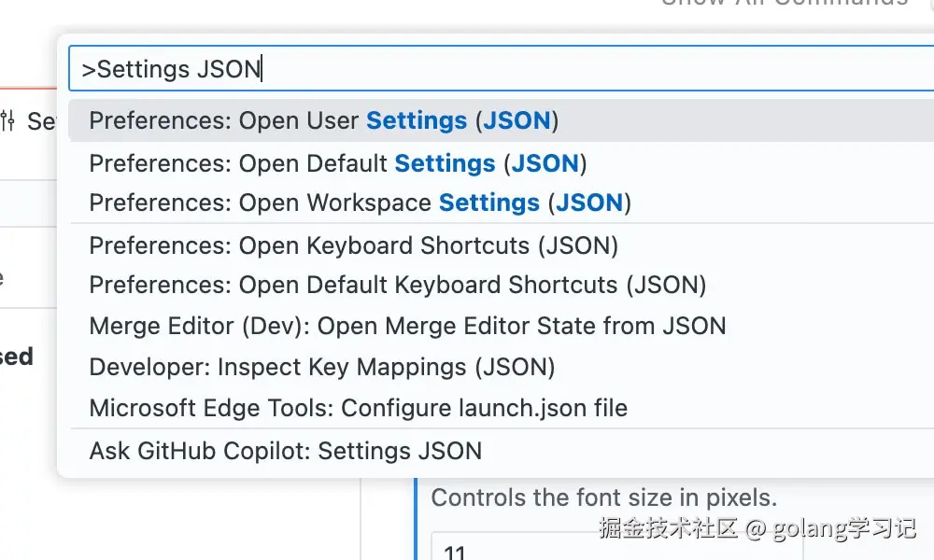
Task: Select Preferences: Open Default Settings (JSON)
Action: coord(337,163)
